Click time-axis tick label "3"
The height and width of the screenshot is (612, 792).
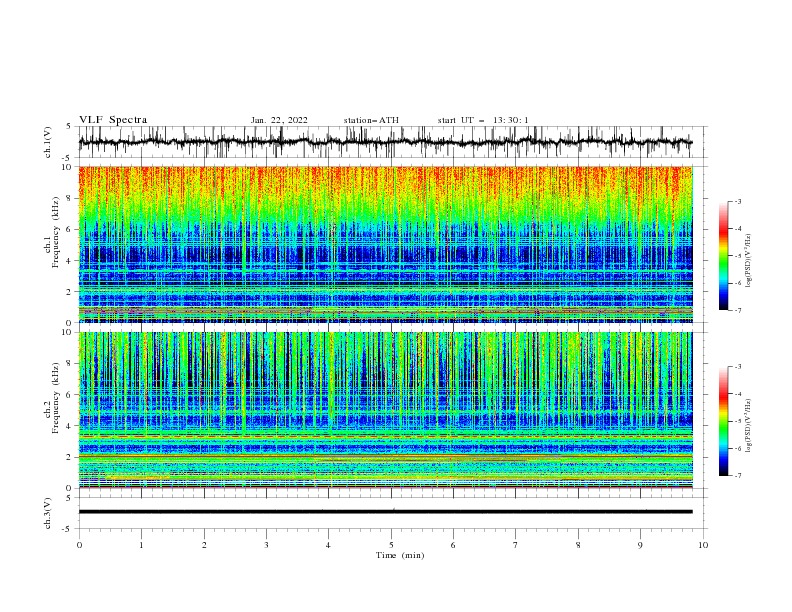(x=266, y=545)
